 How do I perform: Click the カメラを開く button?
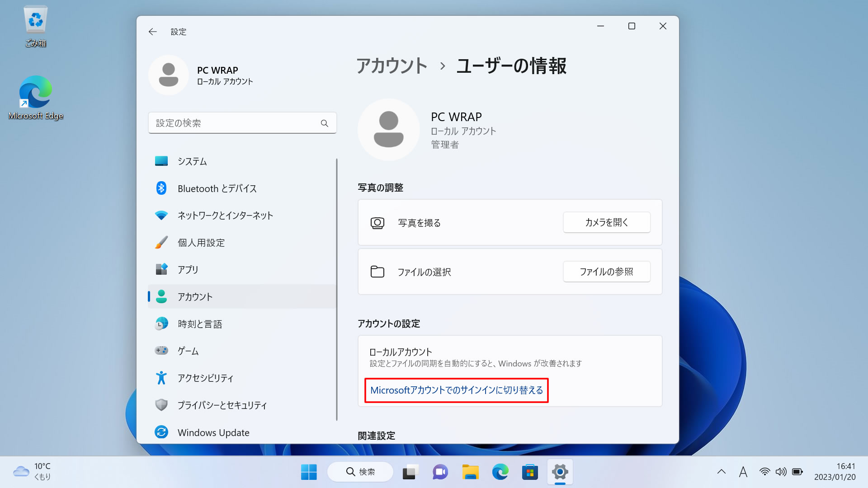[607, 222]
